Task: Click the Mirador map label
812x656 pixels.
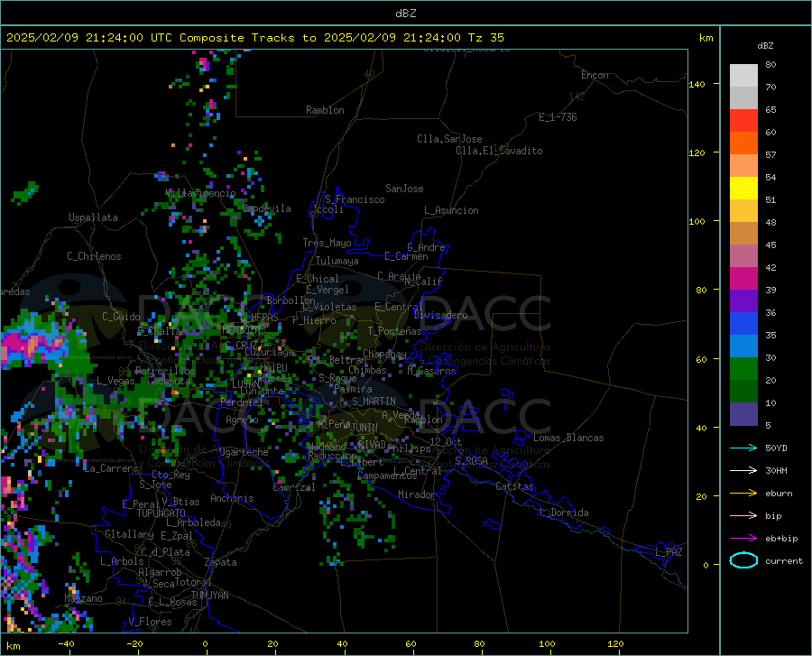Action: click(417, 494)
